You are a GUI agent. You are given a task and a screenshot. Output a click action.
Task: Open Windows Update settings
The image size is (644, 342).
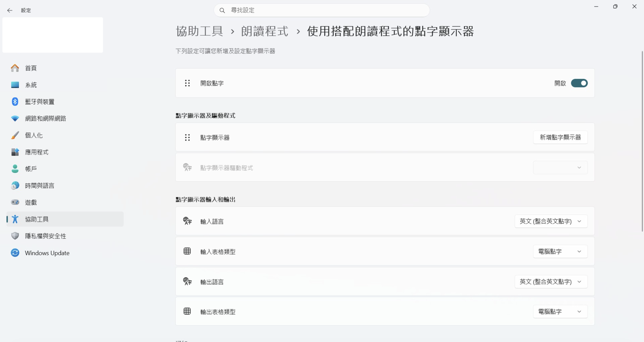point(65,253)
